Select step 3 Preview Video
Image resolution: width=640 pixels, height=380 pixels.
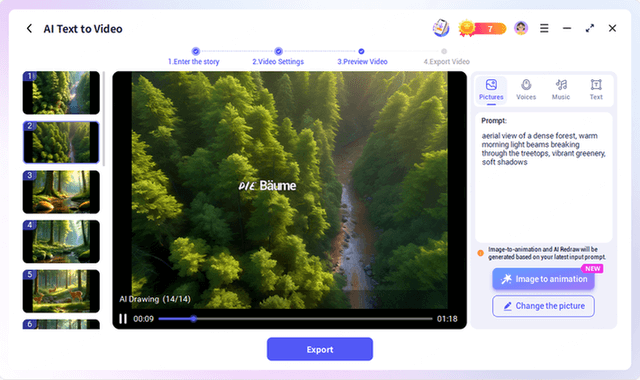(x=362, y=57)
